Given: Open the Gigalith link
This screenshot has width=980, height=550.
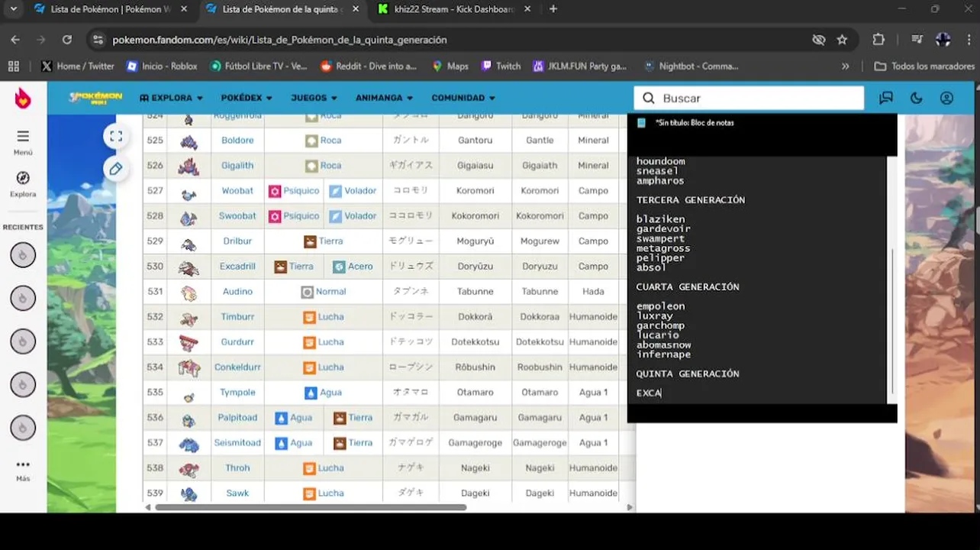Looking at the screenshot, I should (237, 166).
